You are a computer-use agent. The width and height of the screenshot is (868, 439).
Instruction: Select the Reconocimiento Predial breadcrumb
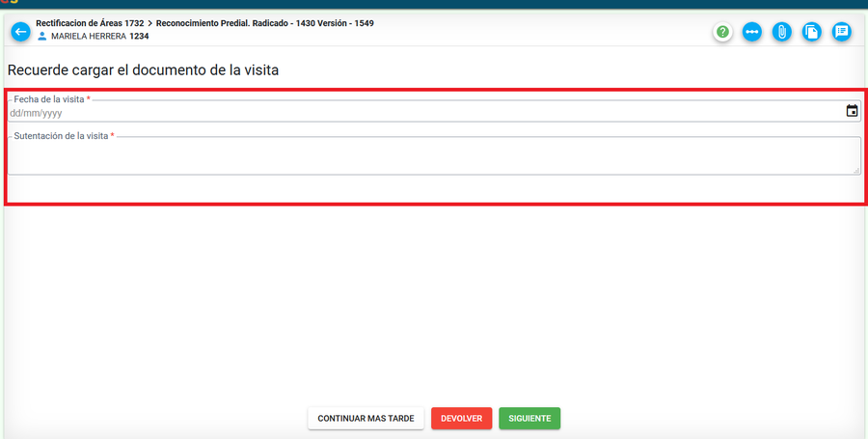click(x=265, y=22)
